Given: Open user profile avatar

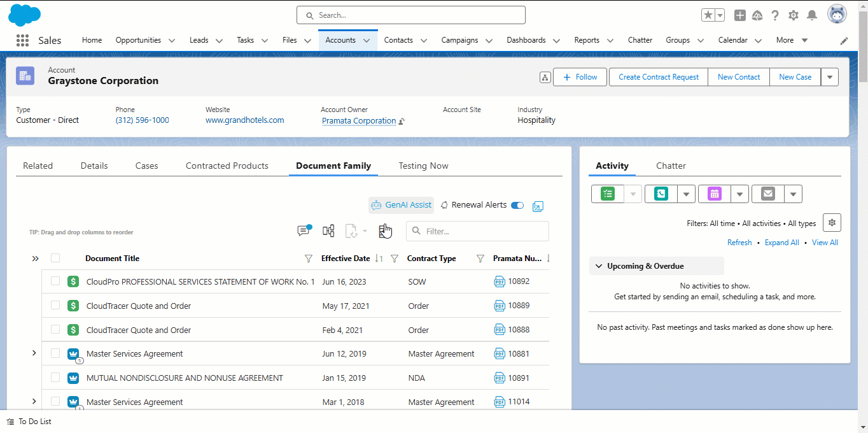Looking at the screenshot, I should click(837, 15).
